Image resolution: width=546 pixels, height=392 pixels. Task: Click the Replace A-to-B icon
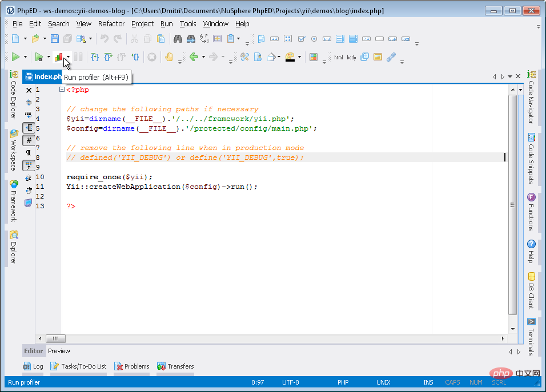click(204, 39)
